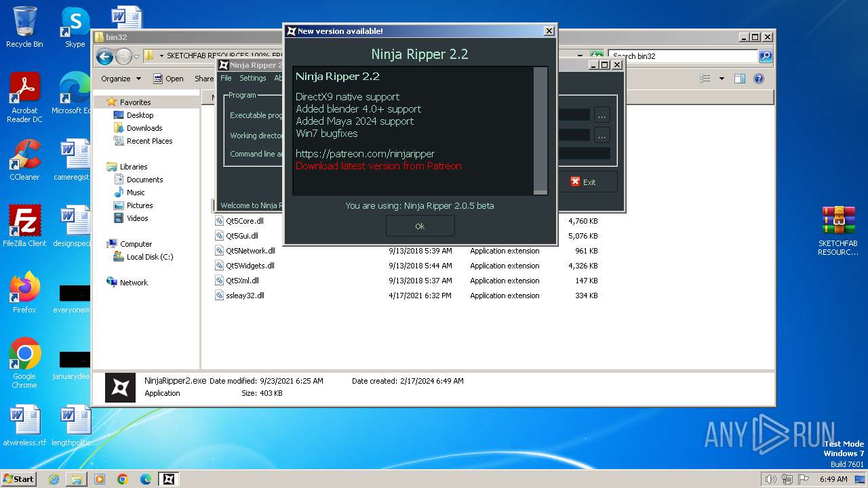This screenshot has height=488, width=868.
Task: Open Windows Media Player from the taskbar
Action: click(100, 479)
